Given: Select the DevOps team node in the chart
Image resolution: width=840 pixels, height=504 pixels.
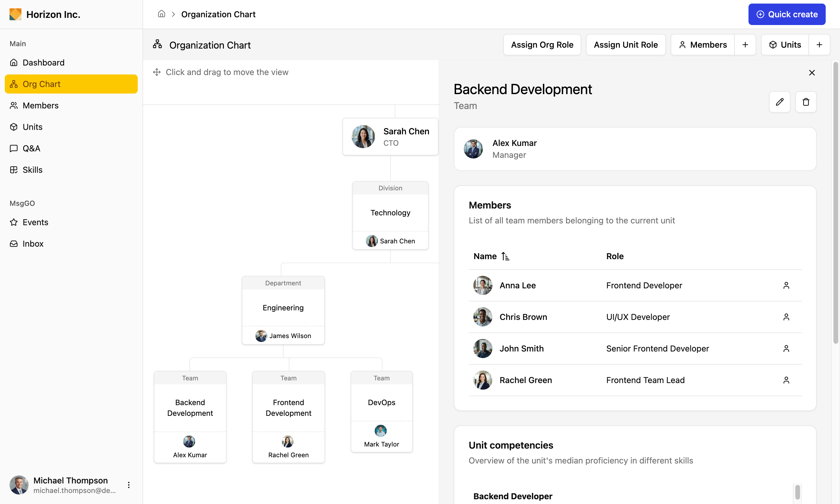Looking at the screenshot, I should 381,402.
